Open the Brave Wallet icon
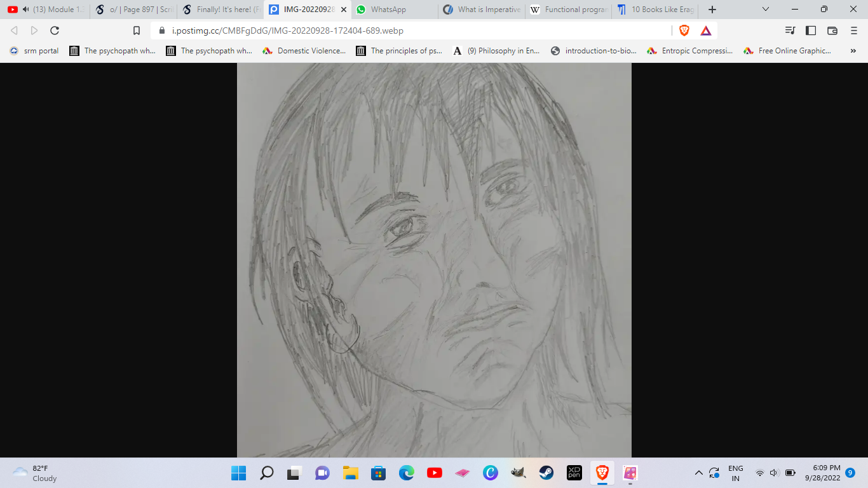 tap(832, 30)
